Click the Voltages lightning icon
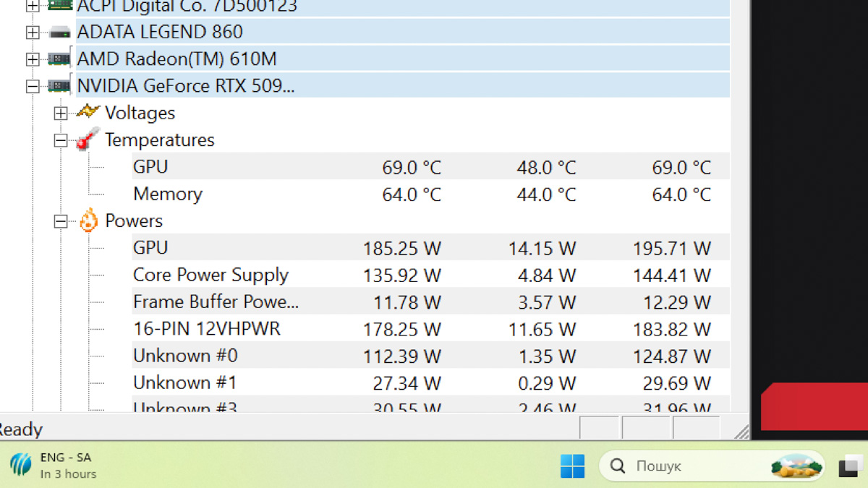 click(88, 112)
